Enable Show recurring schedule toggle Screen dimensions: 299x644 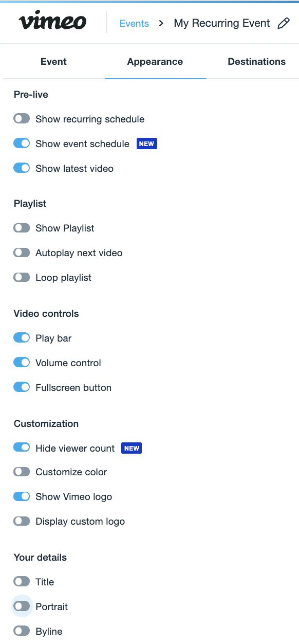[22, 119]
